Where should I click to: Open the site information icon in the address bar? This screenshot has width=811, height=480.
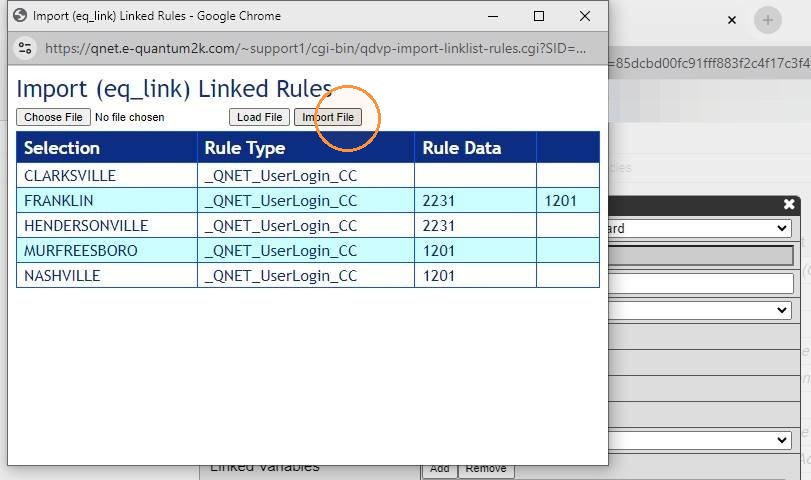(25, 48)
